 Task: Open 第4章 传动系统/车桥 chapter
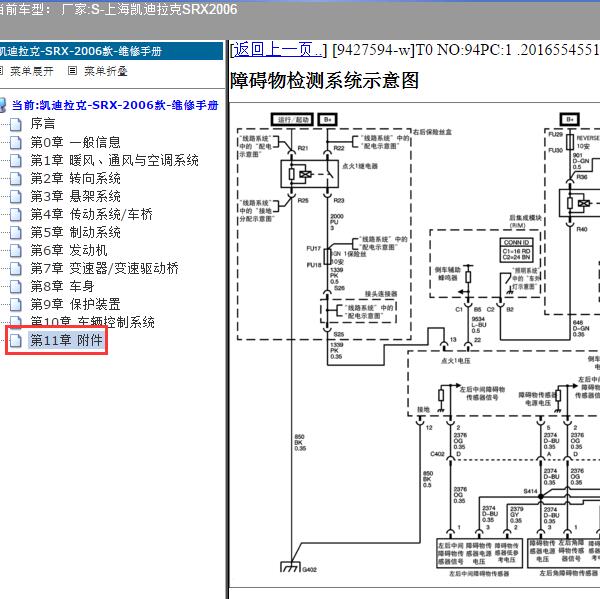[x=91, y=214]
